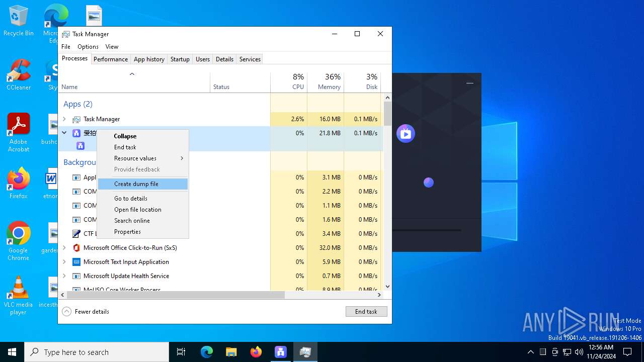
Task: Click the sort arrow above Name column
Action: [x=132, y=74]
